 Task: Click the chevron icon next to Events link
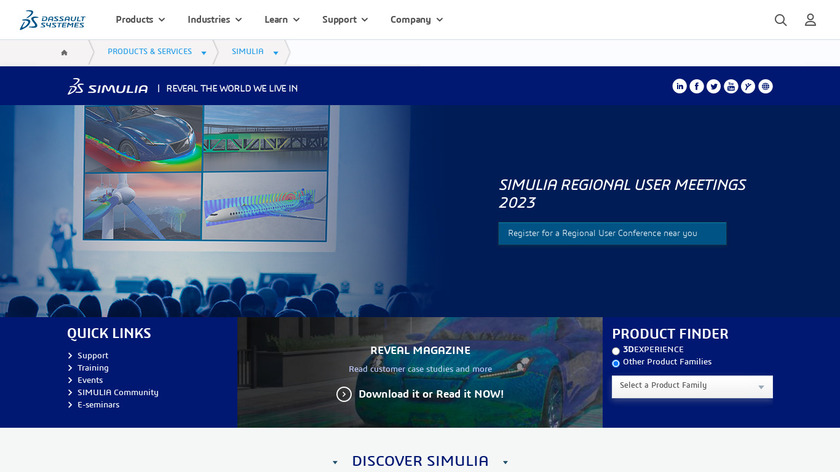[x=70, y=380]
